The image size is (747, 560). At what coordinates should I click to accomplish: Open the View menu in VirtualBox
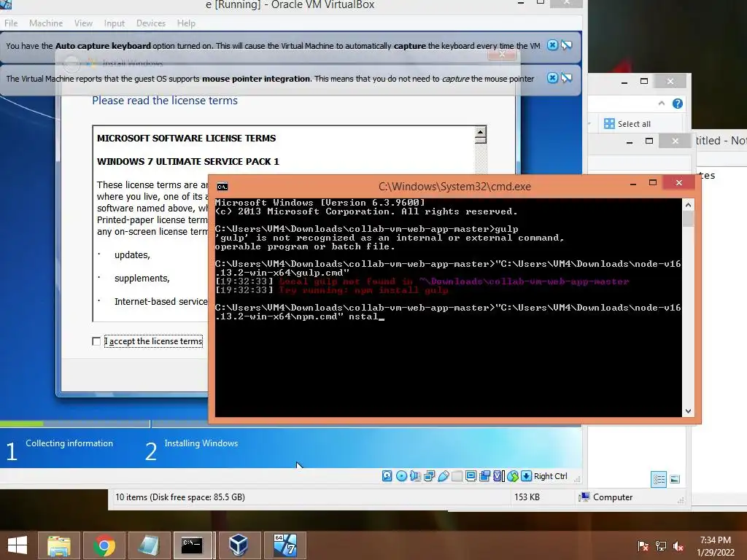pyautogui.click(x=83, y=23)
